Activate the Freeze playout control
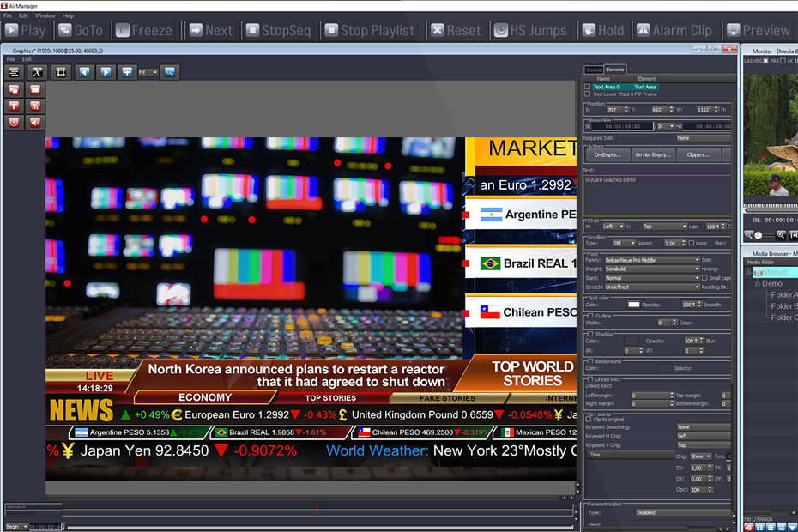Viewport: 798px width, 532px height. coord(144,30)
